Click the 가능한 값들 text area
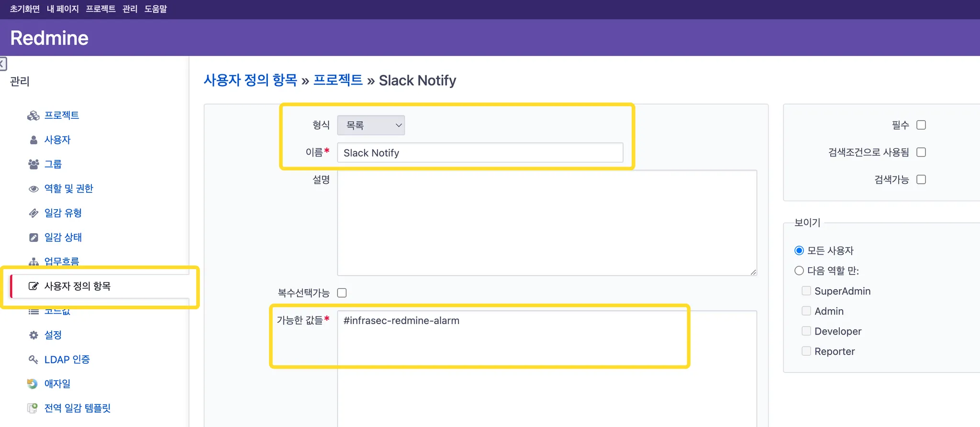Screen dimensions: 980x427 click(x=547, y=369)
